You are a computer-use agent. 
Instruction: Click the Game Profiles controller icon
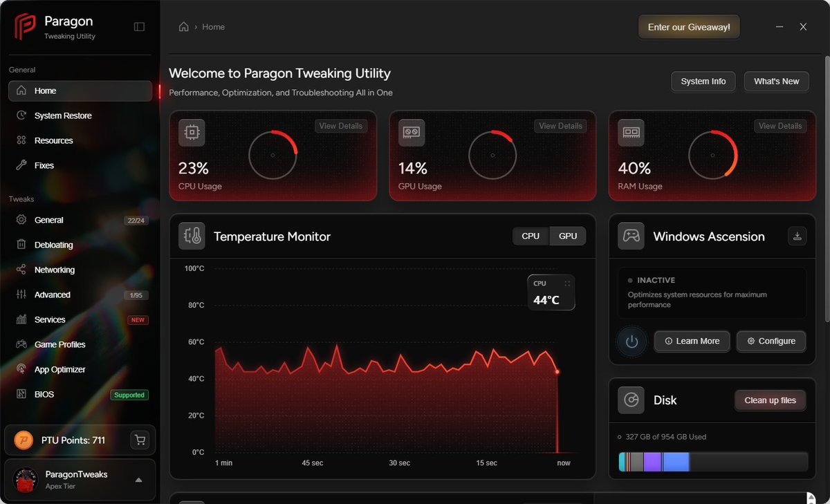pyautogui.click(x=21, y=344)
